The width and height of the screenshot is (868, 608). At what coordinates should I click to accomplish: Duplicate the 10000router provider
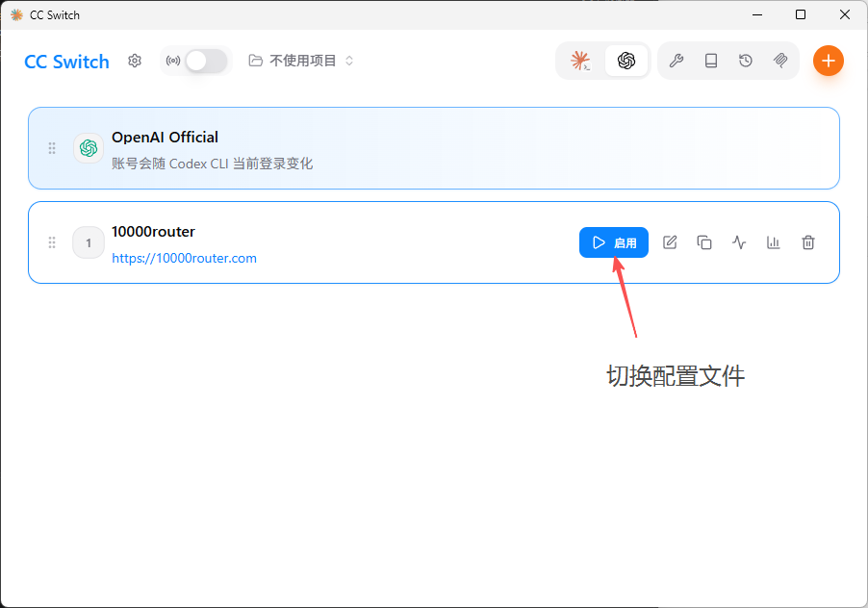(x=704, y=242)
